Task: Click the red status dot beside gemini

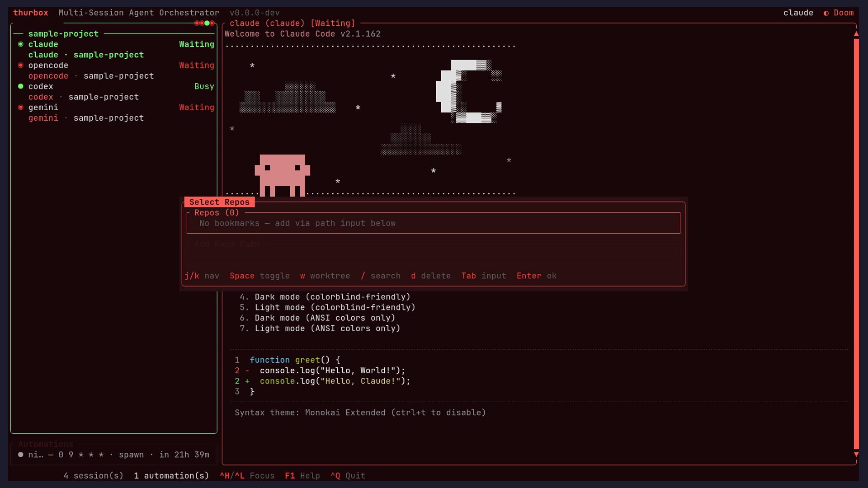Action: [x=20, y=108]
